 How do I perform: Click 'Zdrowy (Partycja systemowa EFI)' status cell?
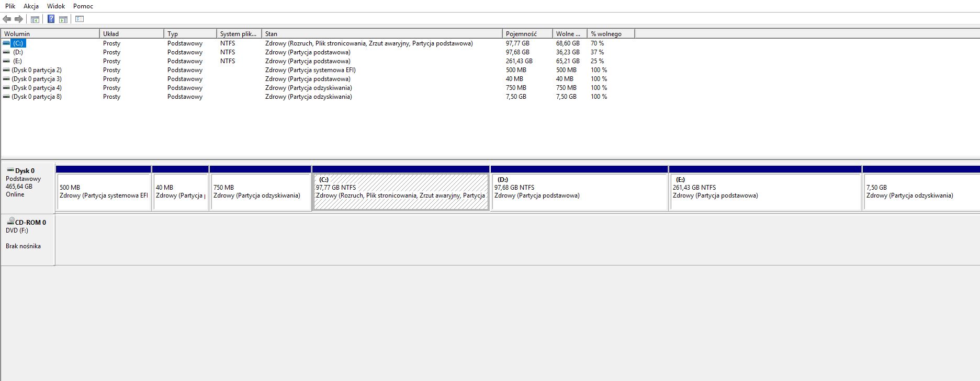[x=310, y=70]
